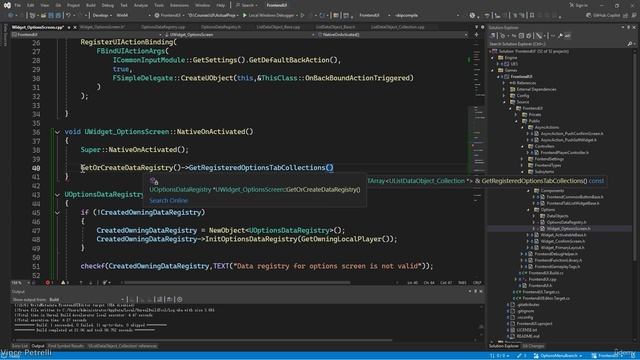Click the editor horizontal scrollbar

pos(237,282)
